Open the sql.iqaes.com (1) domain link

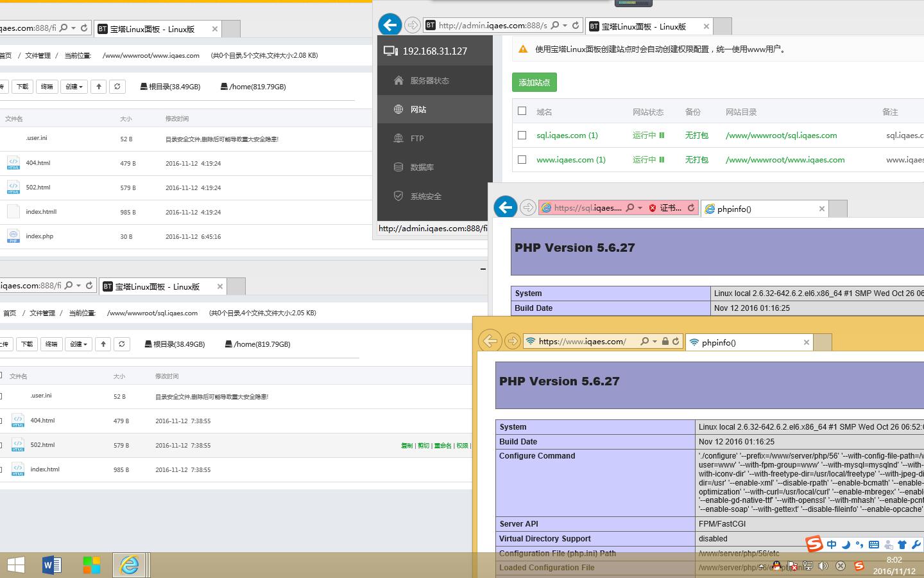(x=567, y=136)
